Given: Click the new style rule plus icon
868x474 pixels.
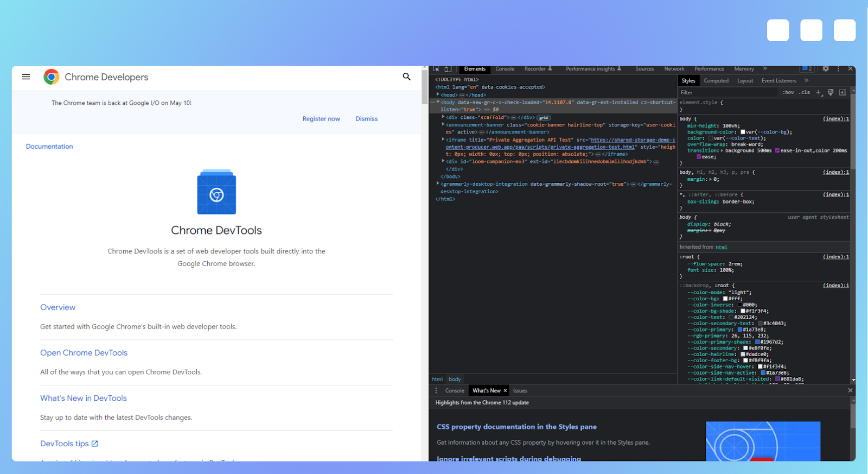Looking at the screenshot, I should pyautogui.click(x=819, y=92).
